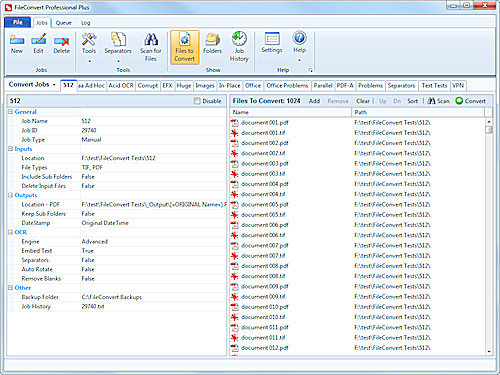Viewport: 500px width, 375px height.
Task: Toggle the Files to Convert view
Action: pyautogui.click(x=185, y=47)
